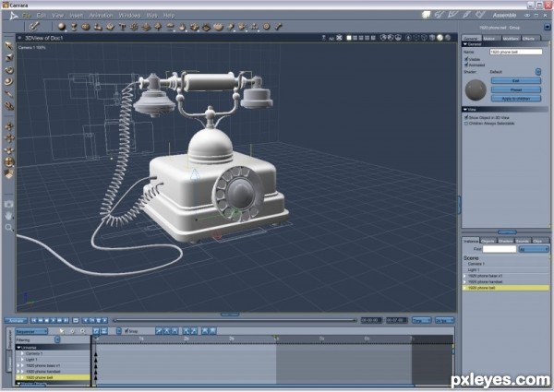This screenshot has height=392, width=554.
Task: Enable Children Always Selectable checkbox
Action: pos(466,124)
